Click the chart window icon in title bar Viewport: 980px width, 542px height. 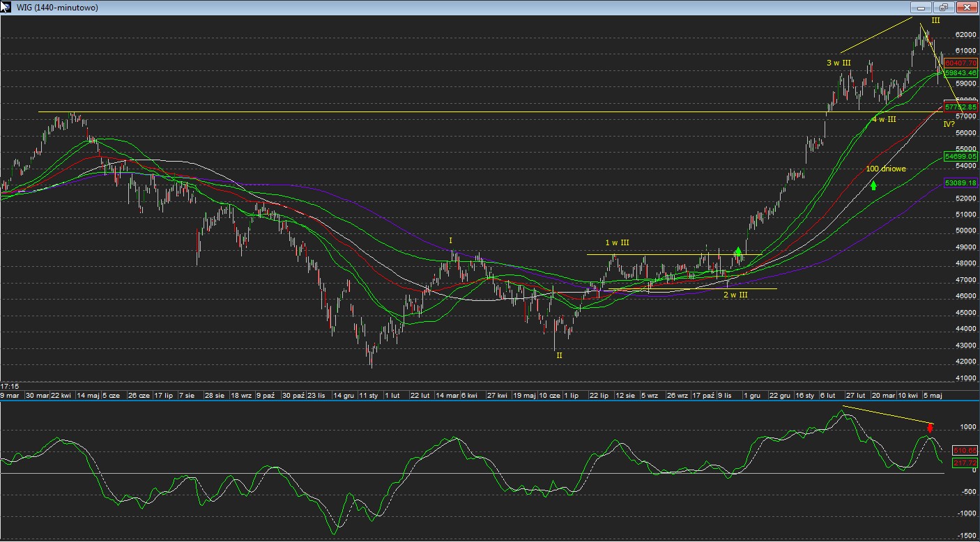(6, 7)
